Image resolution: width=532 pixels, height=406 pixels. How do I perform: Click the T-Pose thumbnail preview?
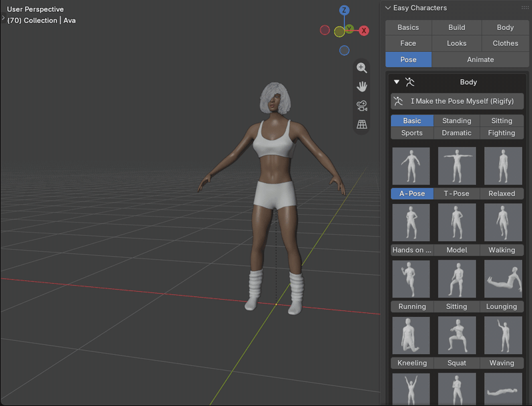tap(457, 166)
